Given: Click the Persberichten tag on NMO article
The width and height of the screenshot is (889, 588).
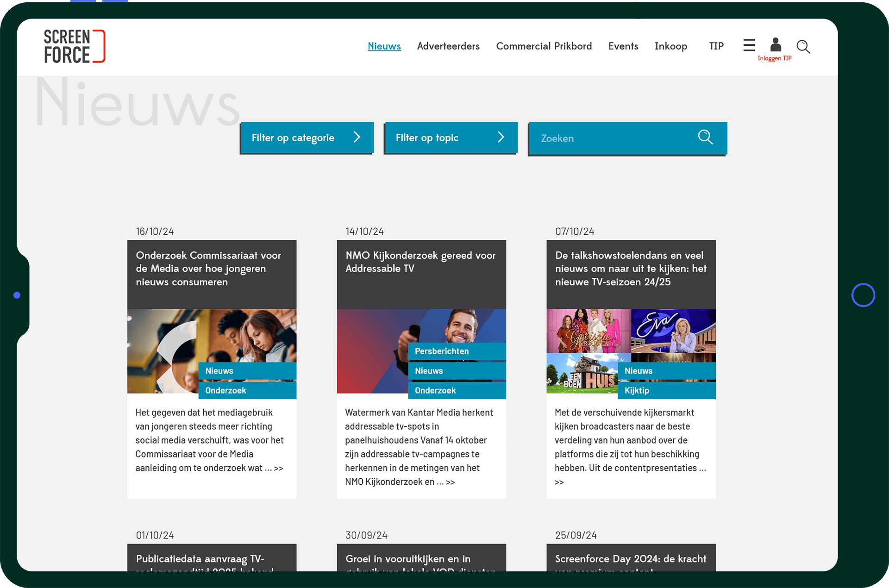Looking at the screenshot, I should (442, 351).
